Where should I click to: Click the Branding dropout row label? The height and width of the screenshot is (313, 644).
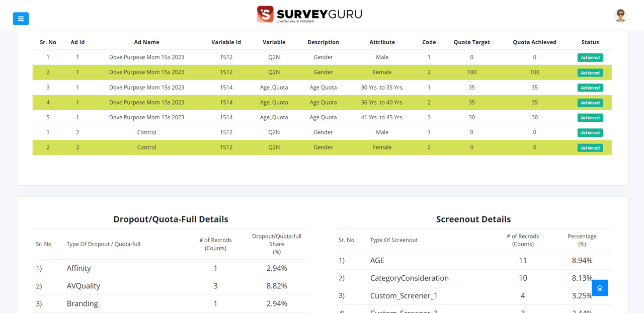click(x=82, y=303)
